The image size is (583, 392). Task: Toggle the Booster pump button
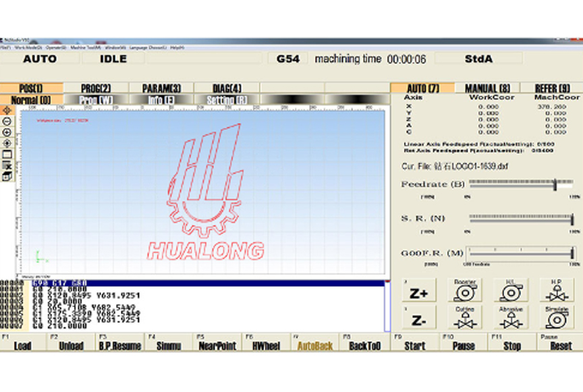tap(465, 291)
